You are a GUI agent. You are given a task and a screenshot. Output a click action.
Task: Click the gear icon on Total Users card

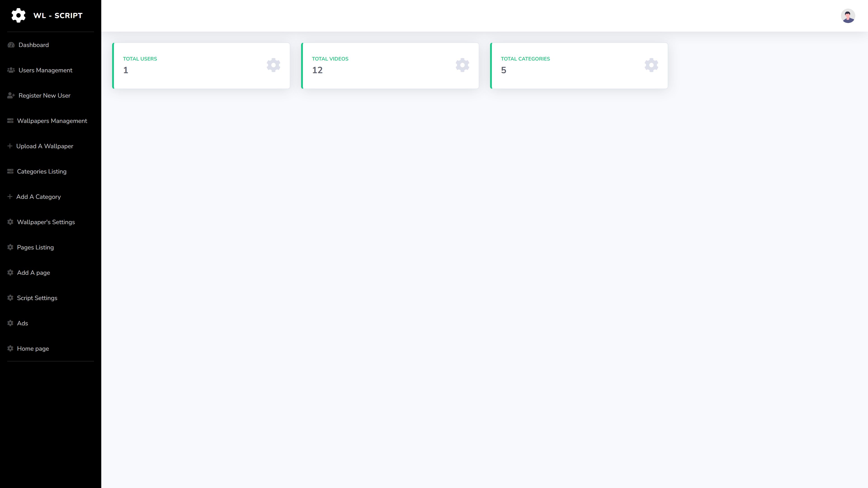273,65
